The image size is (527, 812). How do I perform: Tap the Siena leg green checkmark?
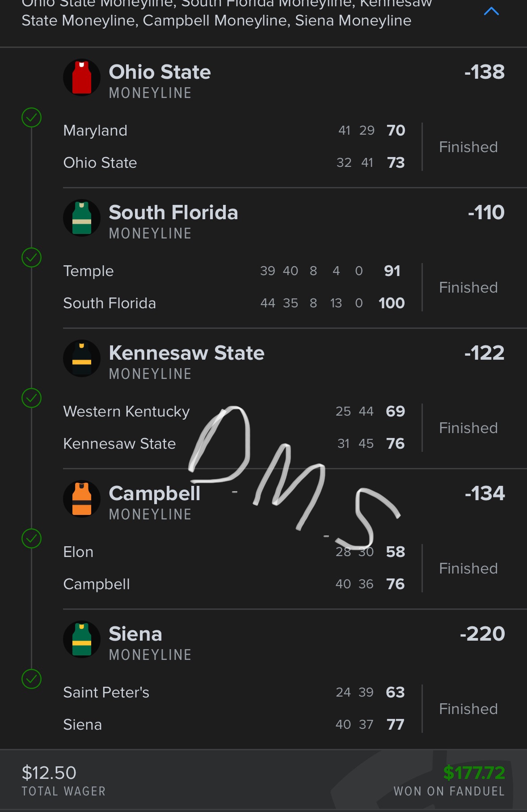click(x=32, y=679)
